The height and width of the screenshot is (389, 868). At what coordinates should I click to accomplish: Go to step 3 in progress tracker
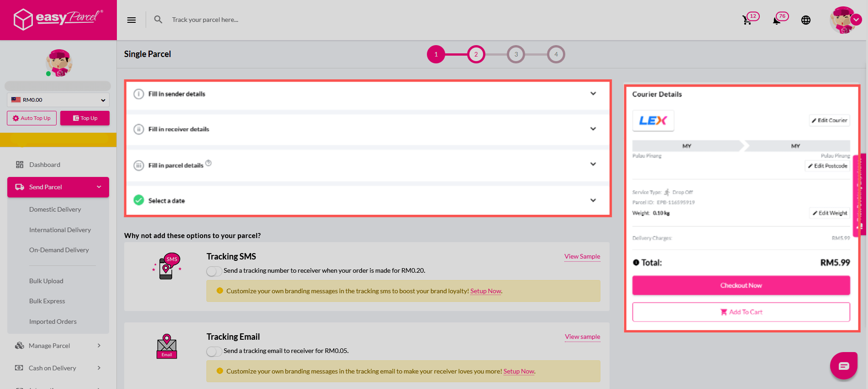(x=516, y=54)
